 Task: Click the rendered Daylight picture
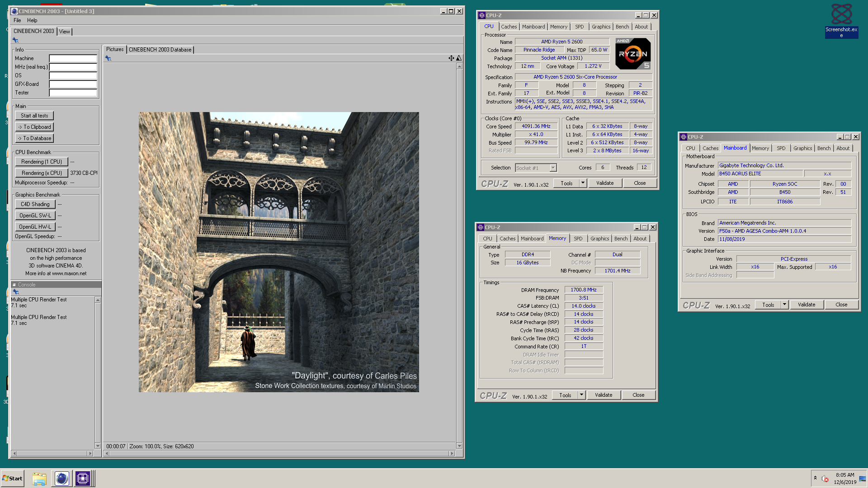coord(278,252)
